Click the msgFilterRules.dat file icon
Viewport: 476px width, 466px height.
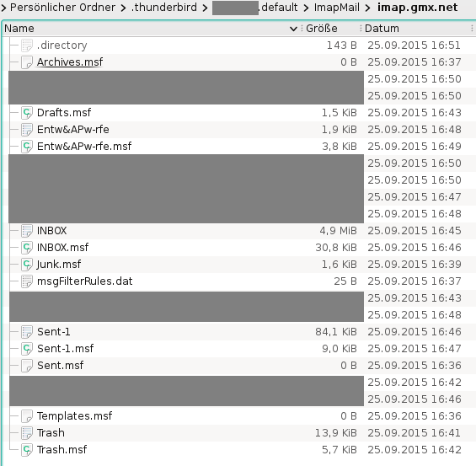[x=27, y=281]
